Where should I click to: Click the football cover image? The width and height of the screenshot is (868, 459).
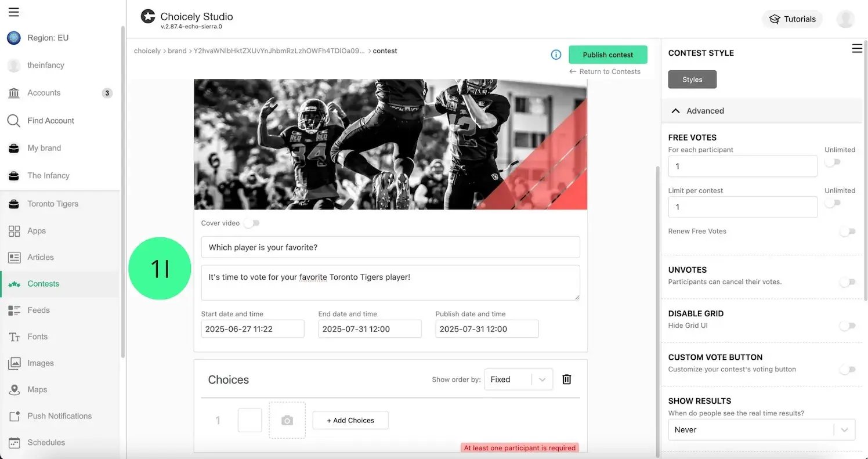click(x=390, y=144)
